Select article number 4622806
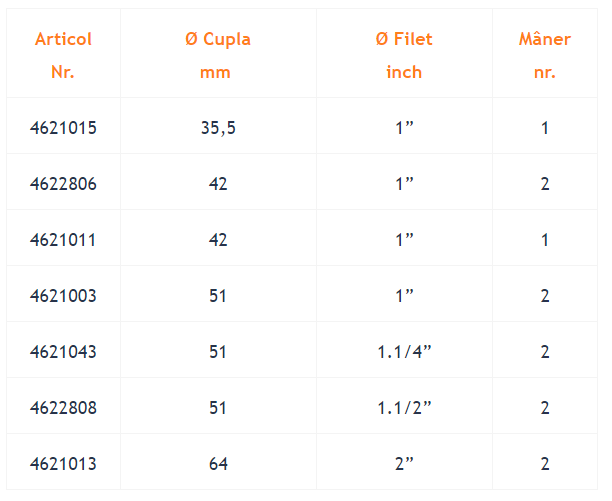Screen dimensions: 612x501 pos(63,184)
